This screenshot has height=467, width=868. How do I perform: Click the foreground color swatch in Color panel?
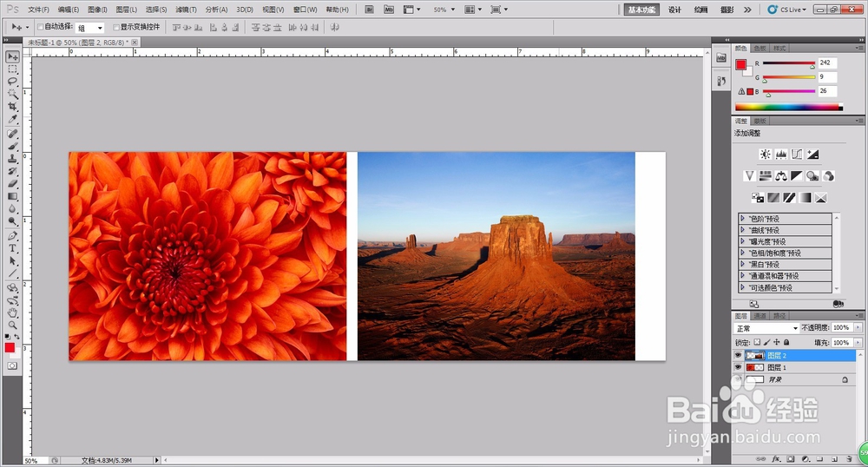click(740, 64)
